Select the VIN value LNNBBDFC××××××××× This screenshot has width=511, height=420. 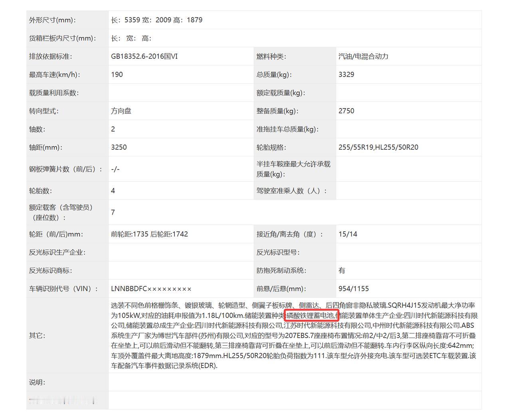coord(151,289)
